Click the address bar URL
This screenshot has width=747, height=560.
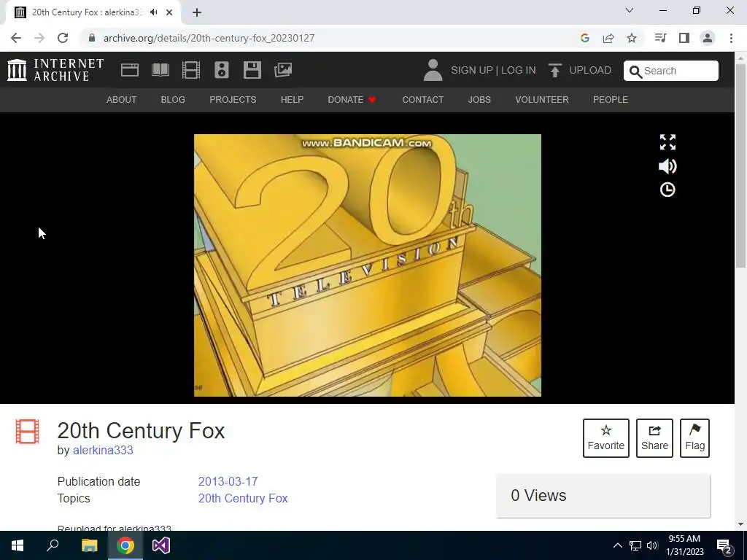point(209,38)
